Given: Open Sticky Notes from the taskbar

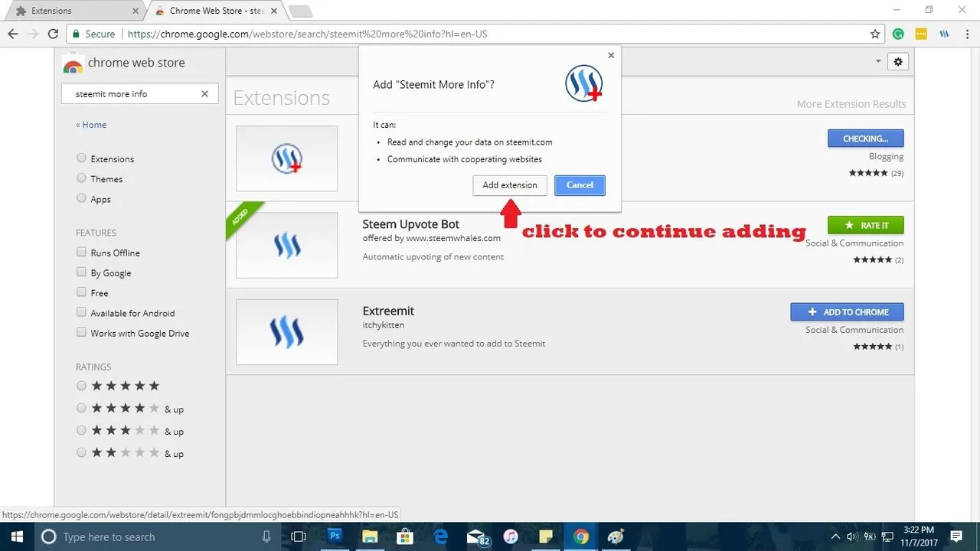Looking at the screenshot, I should point(546,536).
